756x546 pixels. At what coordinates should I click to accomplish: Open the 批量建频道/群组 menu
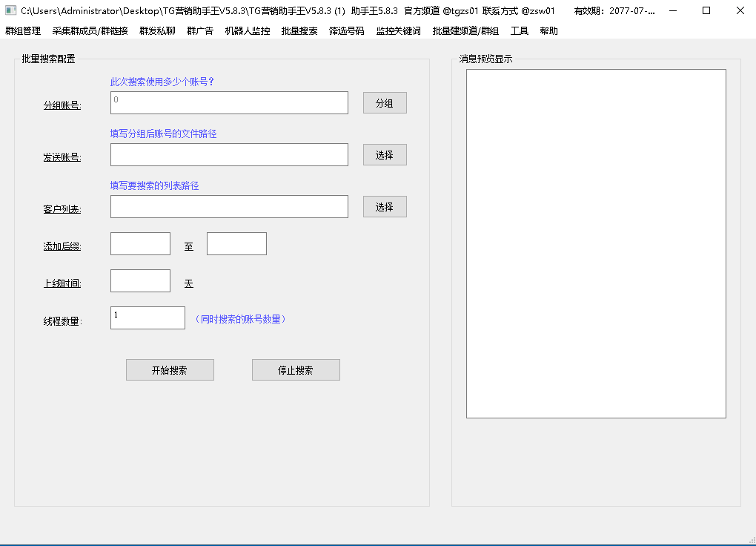465,31
